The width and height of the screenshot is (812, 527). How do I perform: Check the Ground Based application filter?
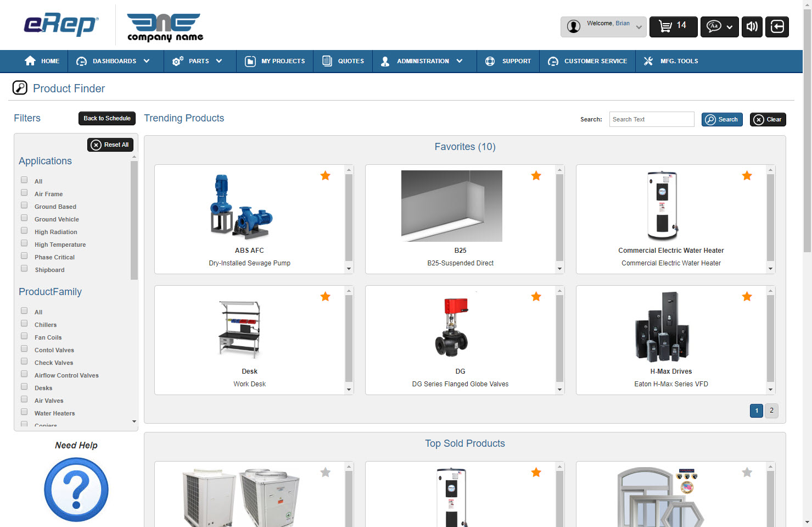[x=24, y=206]
